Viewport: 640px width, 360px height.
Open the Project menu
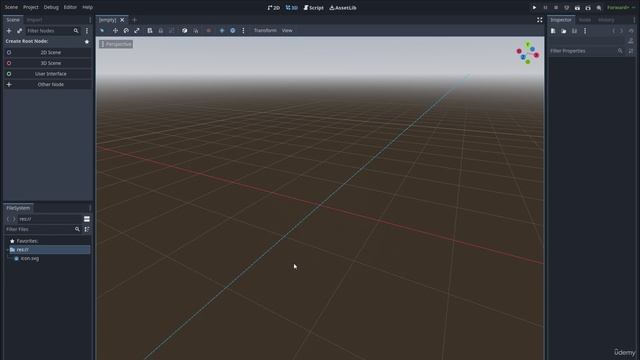click(x=31, y=7)
